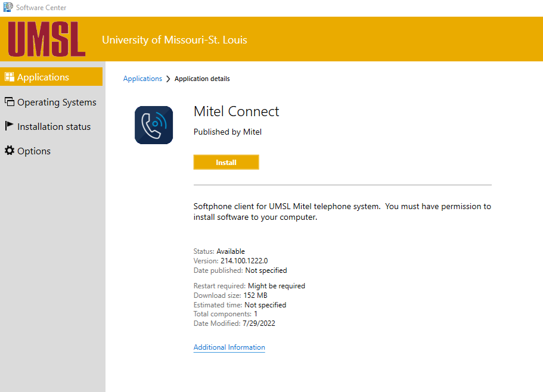The image size is (543, 392).
Task: Click the Mitel Connect phone app icon
Action: click(x=154, y=125)
